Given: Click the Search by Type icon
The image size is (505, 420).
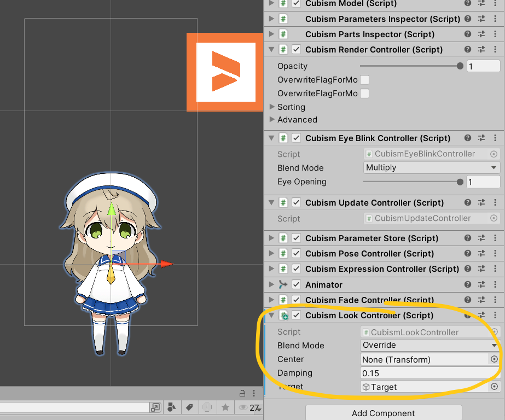Looking at the screenshot, I should (x=172, y=407).
